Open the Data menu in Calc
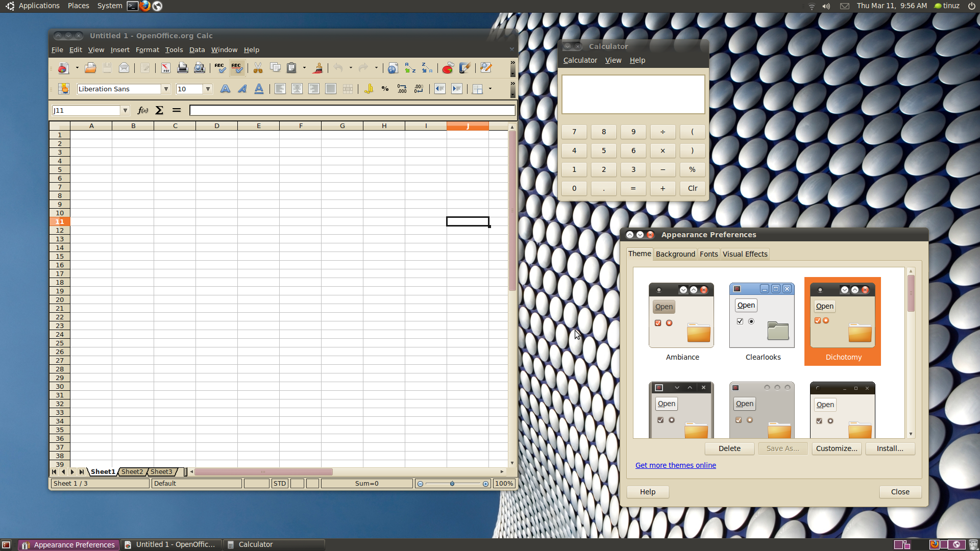 [x=197, y=49]
